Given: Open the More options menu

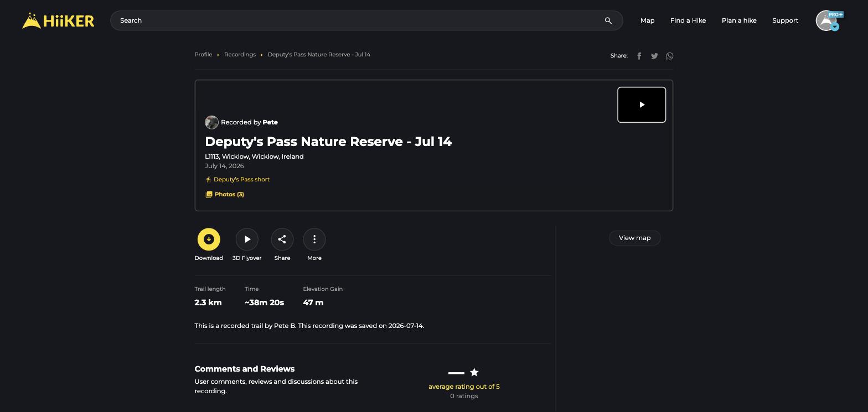Looking at the screenshot, I should [x=314, y=239].
